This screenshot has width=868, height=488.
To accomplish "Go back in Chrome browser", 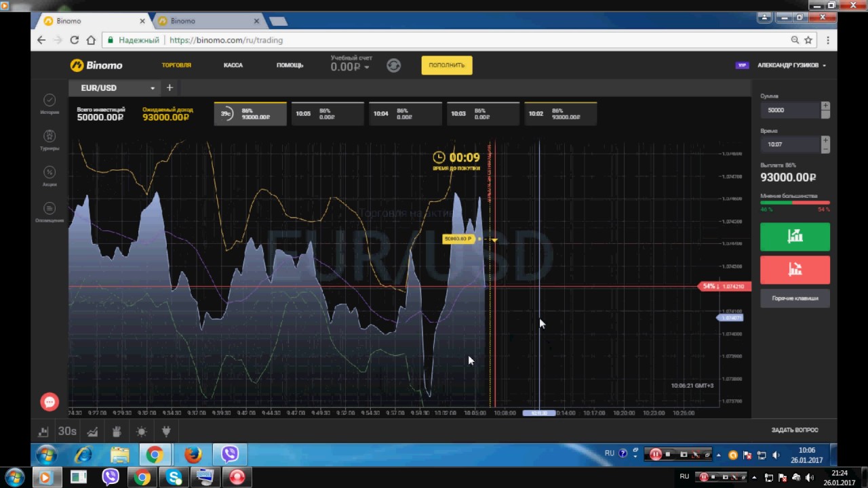I will [x=41, y=40].
